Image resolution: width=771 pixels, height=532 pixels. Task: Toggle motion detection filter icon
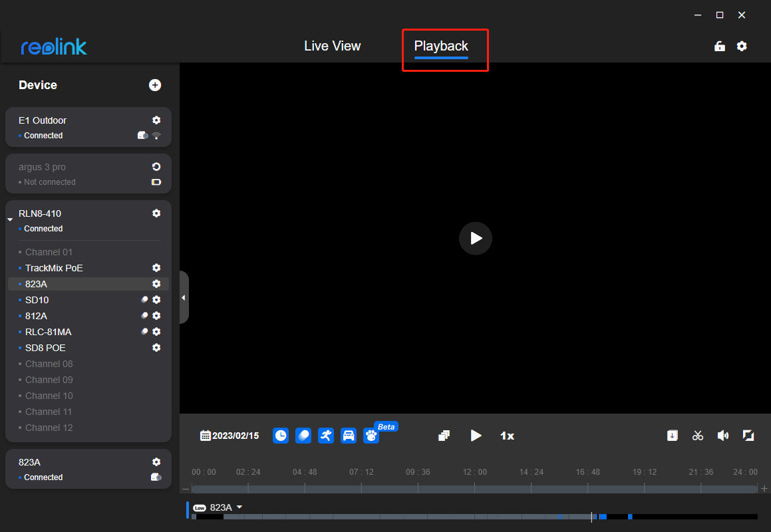(303, 436)
